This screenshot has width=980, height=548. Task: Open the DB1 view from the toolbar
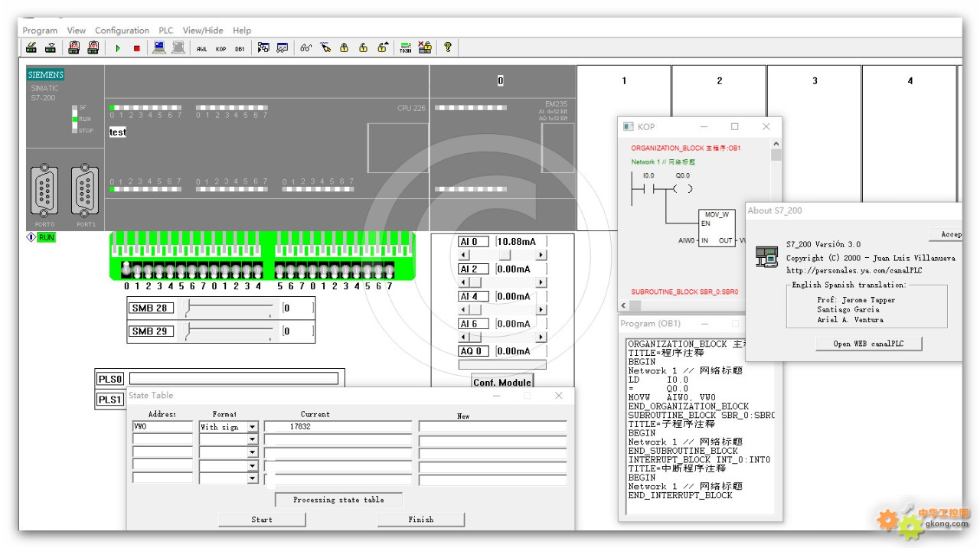240,48
